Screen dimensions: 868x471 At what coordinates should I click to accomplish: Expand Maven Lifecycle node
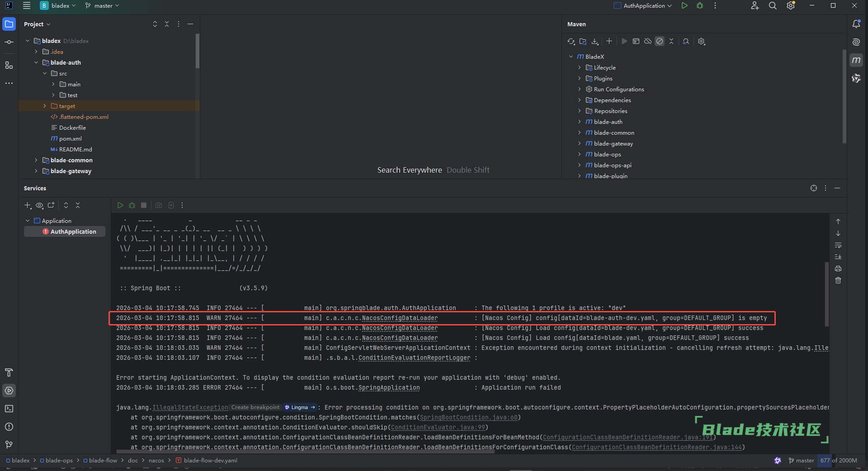coord(580,67)
